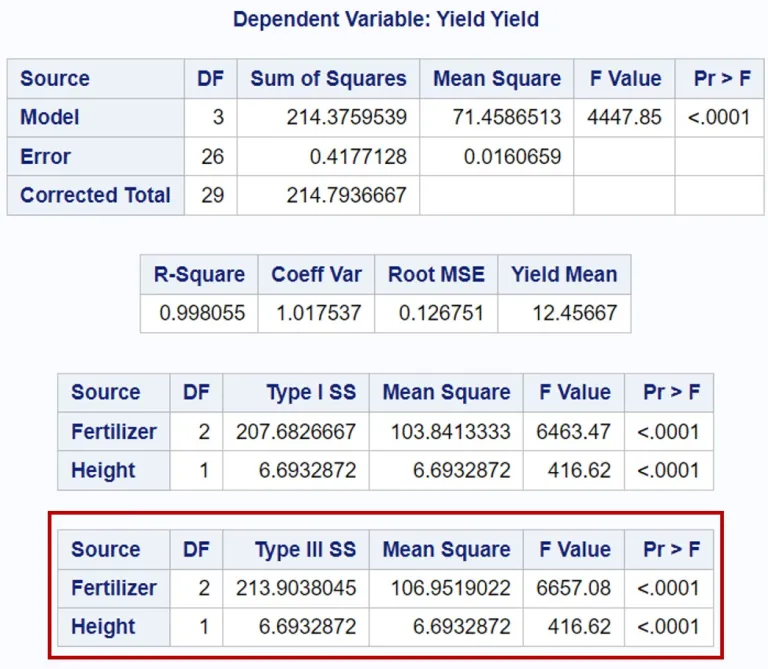Click the Coeff Var value 1.017537
This screenshot has width=768, height=669.
tap(316, 313)
